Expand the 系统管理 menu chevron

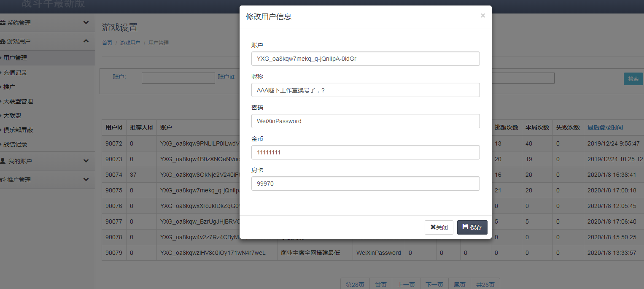pyautogui.click(x=86, y=23)
